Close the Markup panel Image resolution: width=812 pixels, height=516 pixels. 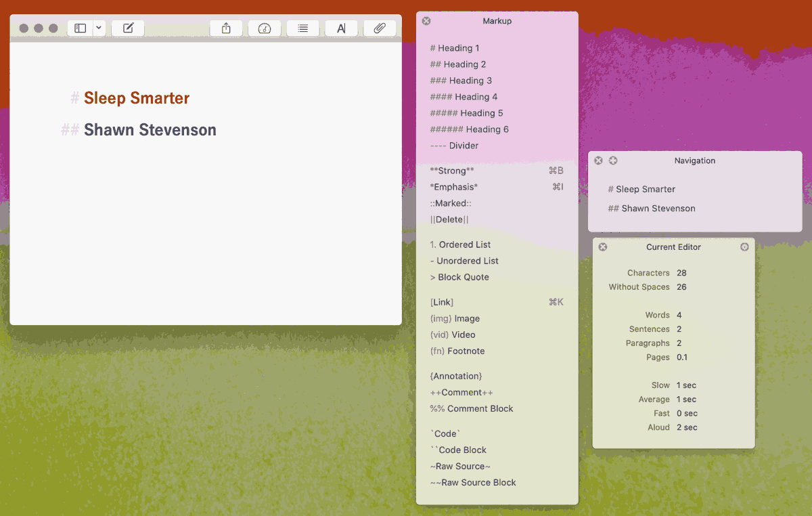point(426,21)
